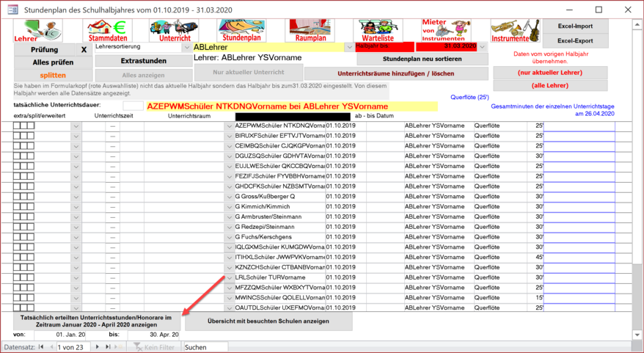Tick first checkbox in LRLSchüler TURVorname row
Screen dimensions: 644x353
[18, 278]
